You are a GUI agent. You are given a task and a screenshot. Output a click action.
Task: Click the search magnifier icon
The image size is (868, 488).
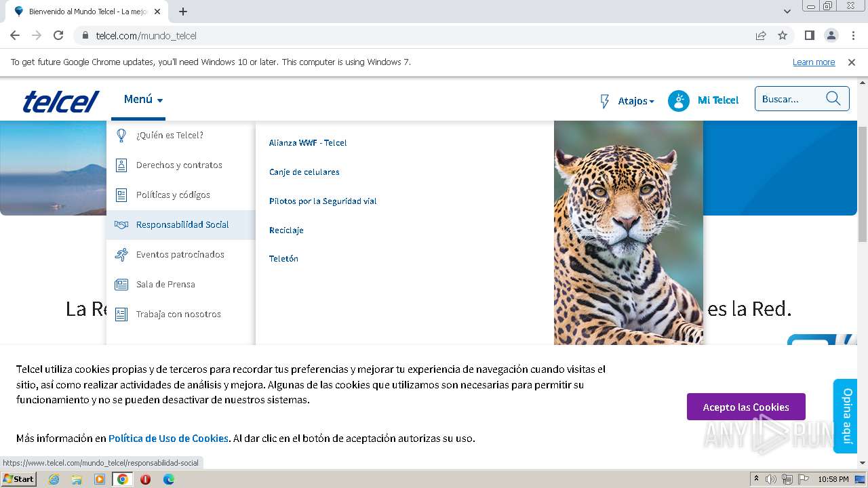833,99
